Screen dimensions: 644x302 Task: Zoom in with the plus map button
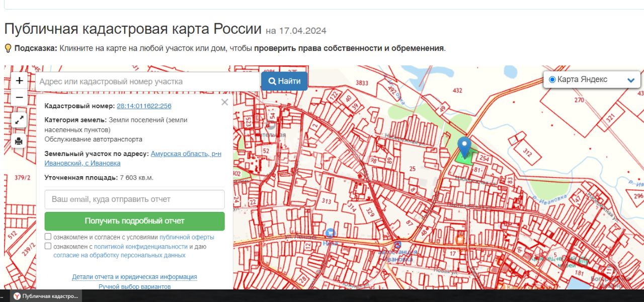(x=19, y=81)
